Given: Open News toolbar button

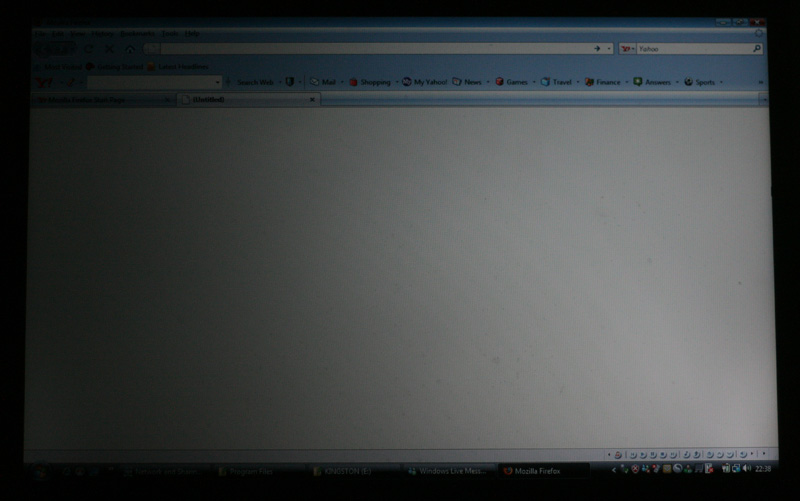Looking at the screenshot, I should 467,82.
